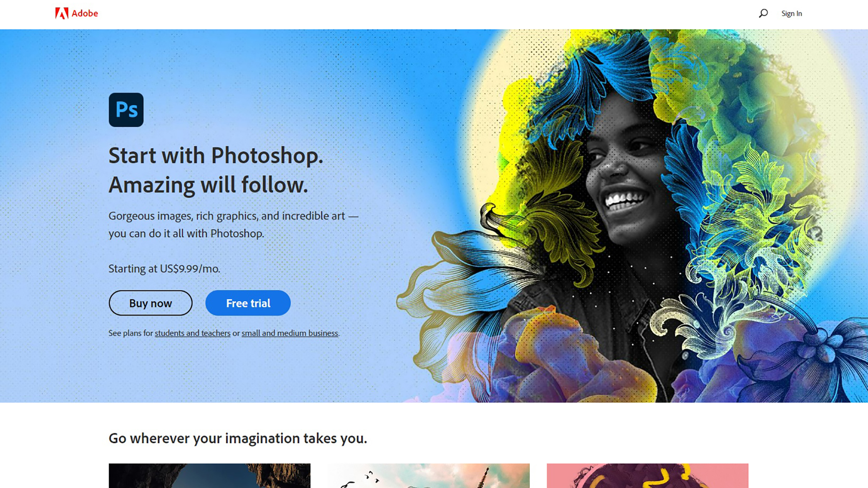Open plans for students and teachers

coord(192,333)
